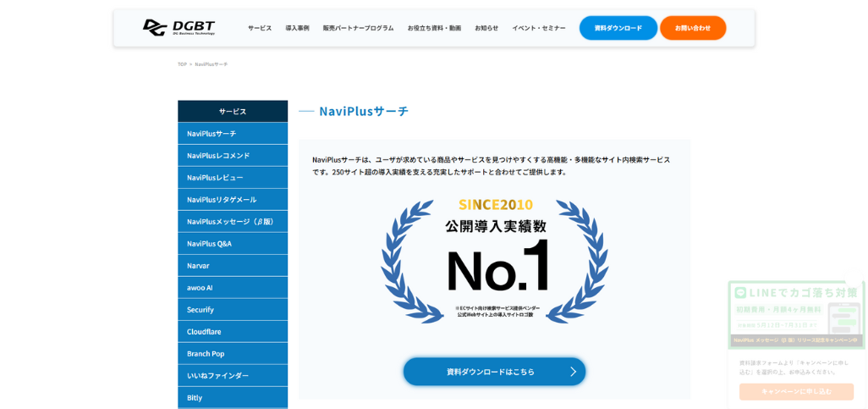
Task: Open Narvar in the sidebar
Action: pos(233,265)
